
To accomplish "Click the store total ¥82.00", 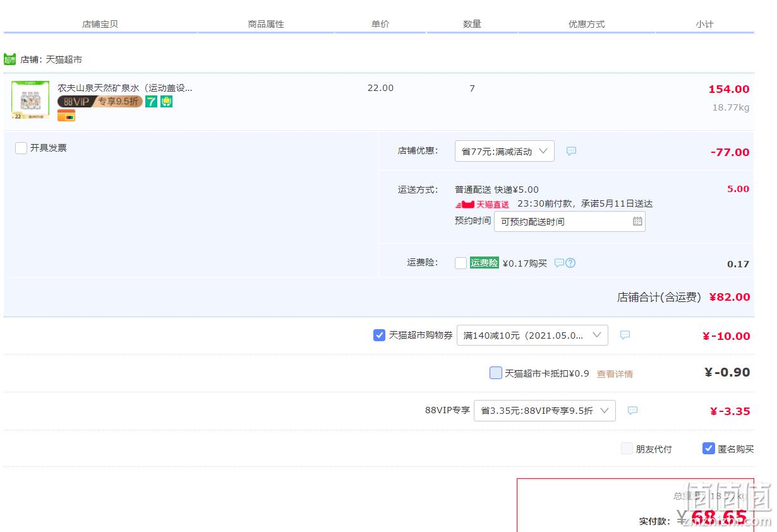I will pos(730,297).
